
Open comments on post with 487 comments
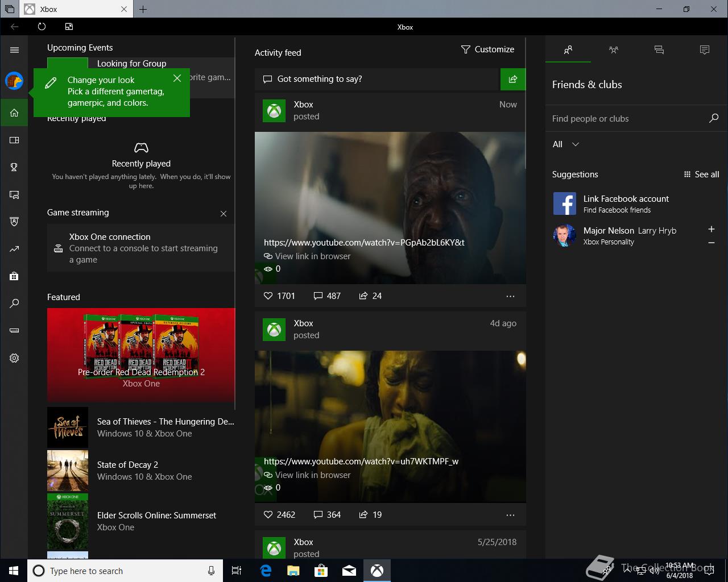click(x=327, y=296)
